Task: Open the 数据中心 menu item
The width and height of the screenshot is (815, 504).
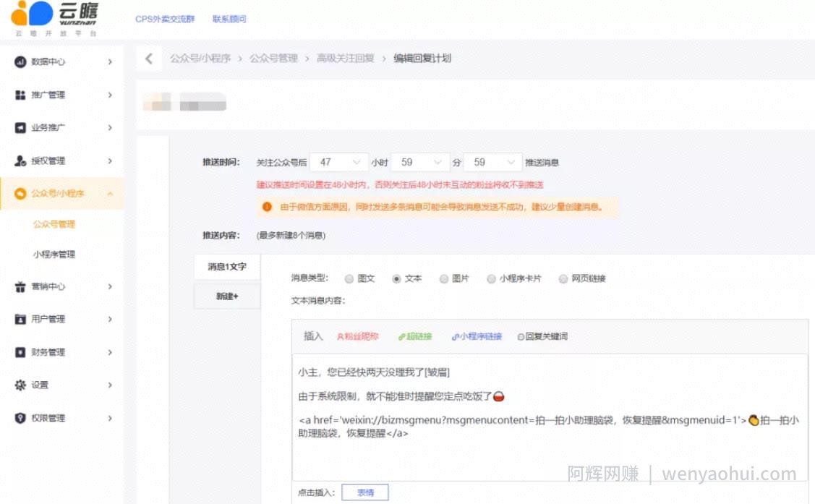Action: pos(62,62)
